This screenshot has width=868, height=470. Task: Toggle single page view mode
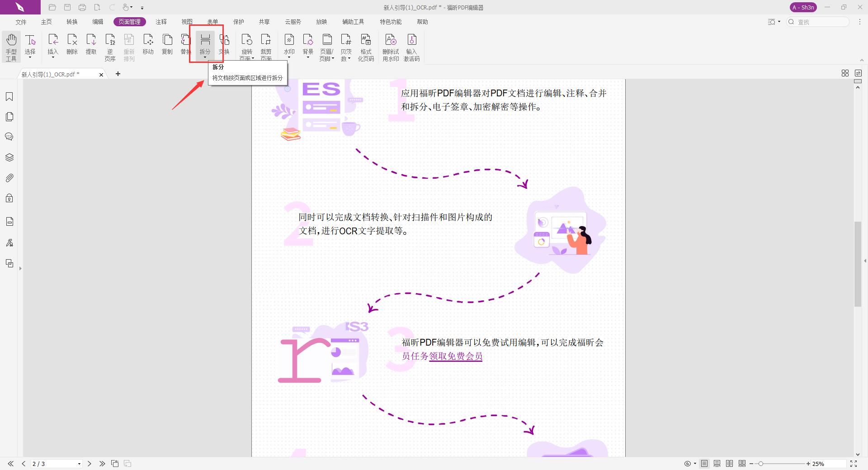704,464
